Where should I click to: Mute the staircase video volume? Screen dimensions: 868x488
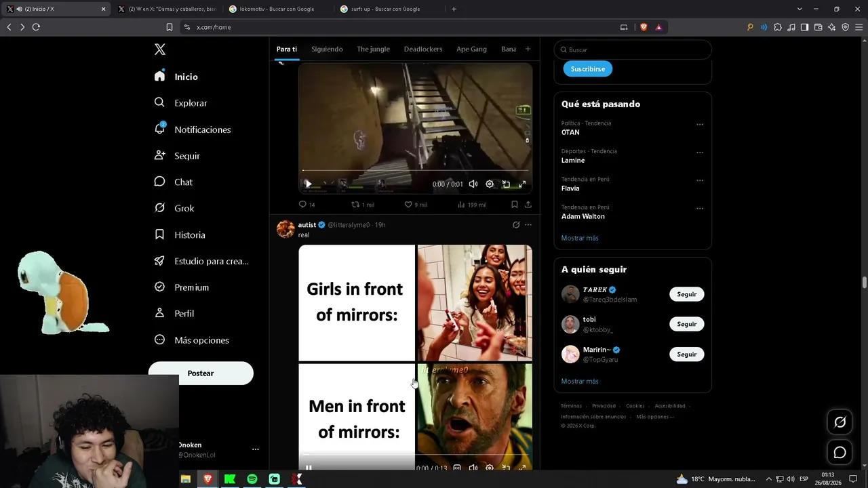coord(473,184)
